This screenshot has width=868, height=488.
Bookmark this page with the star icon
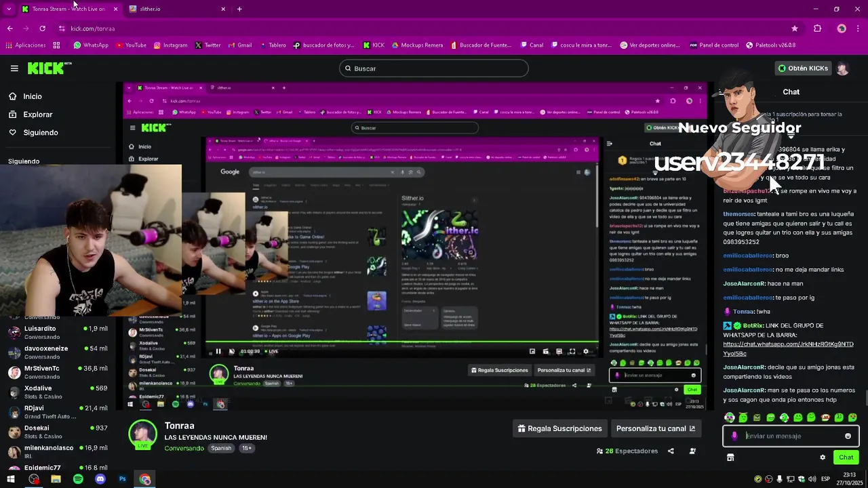(795, 28)
